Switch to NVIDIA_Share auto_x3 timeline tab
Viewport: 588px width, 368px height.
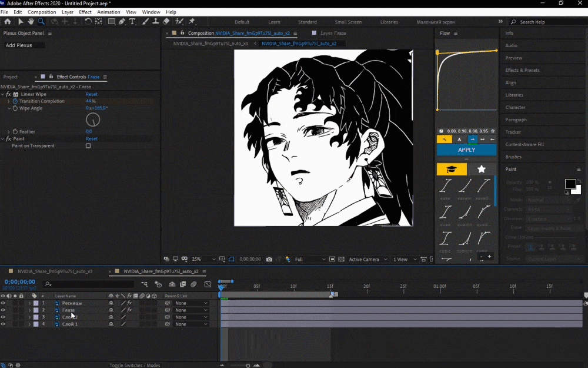tap(55, 271)
